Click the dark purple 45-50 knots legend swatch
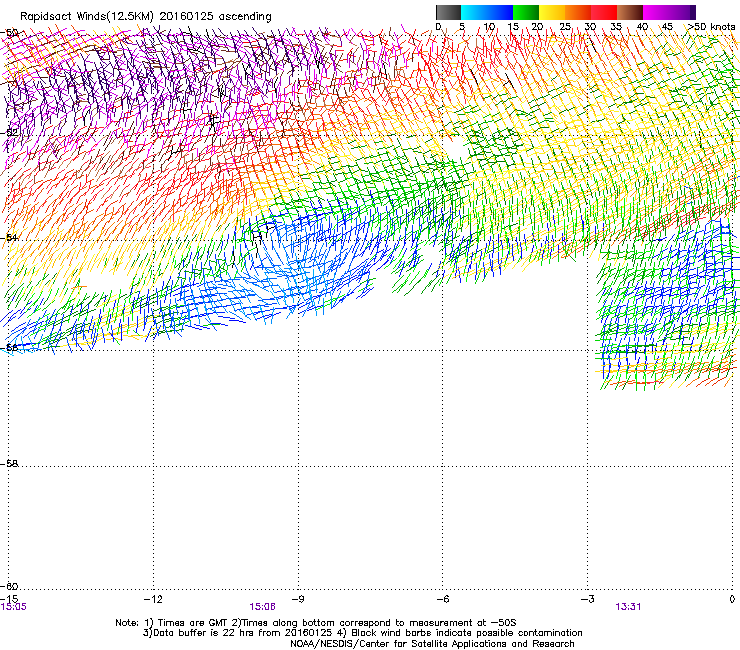The image size is (740, 650). pos(682,12)
